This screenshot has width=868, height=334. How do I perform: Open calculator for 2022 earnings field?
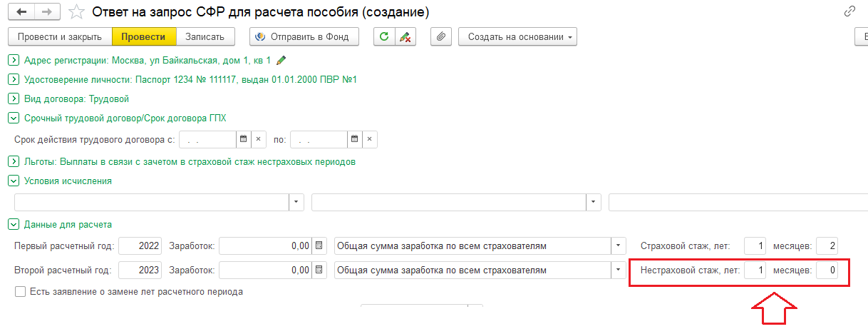click(x=319, y=246)
